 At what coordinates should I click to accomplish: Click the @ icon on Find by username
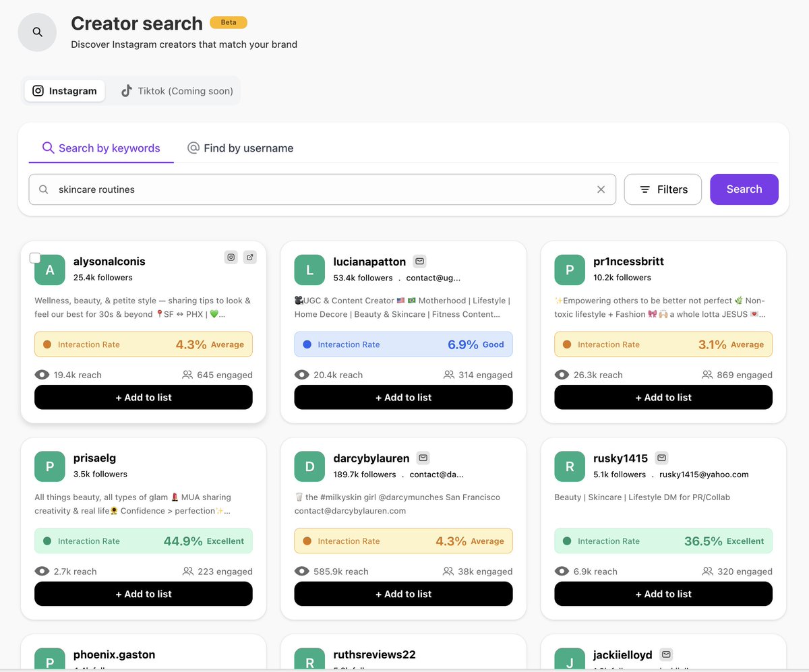[193, 148]
